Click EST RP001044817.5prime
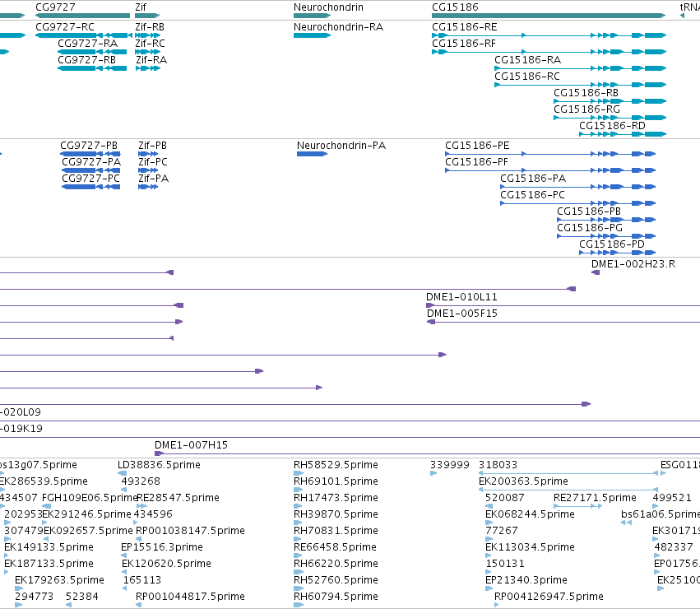 [190, 597]
